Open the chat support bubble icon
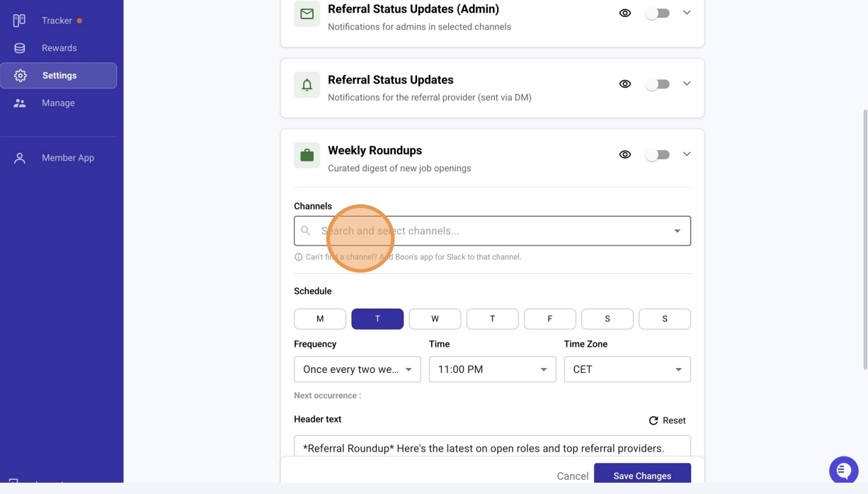The height and width of the screenshot is (494, 868). coord(843,471)
